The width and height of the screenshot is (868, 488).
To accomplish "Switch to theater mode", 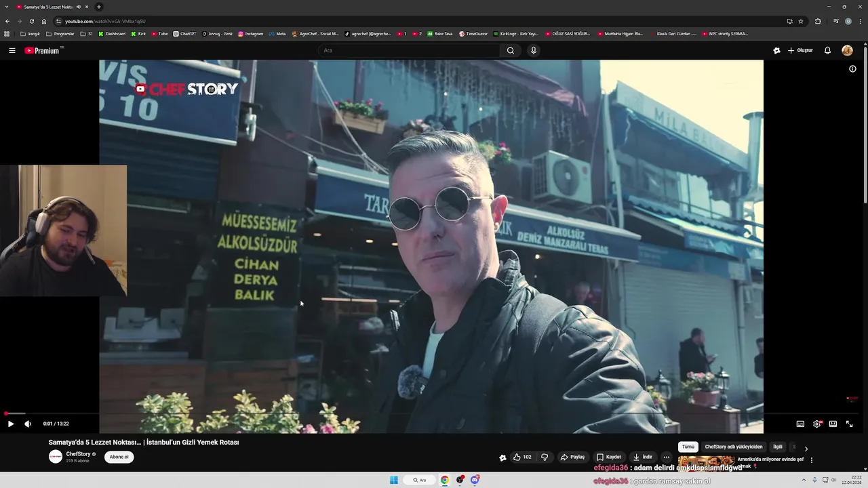I will pos(833,424).
